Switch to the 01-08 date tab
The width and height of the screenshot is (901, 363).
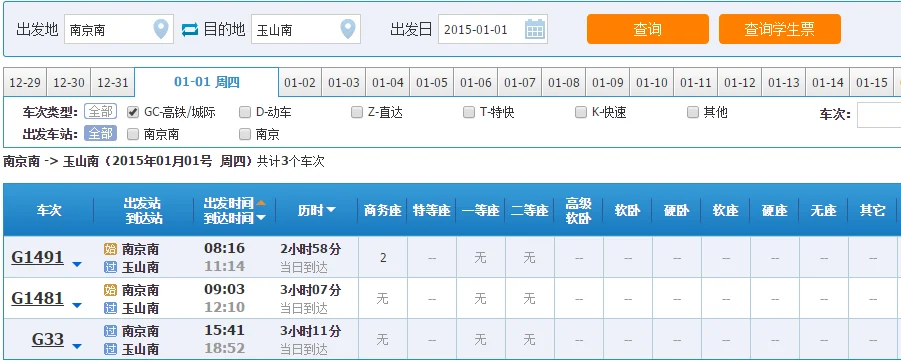[564, 83]
